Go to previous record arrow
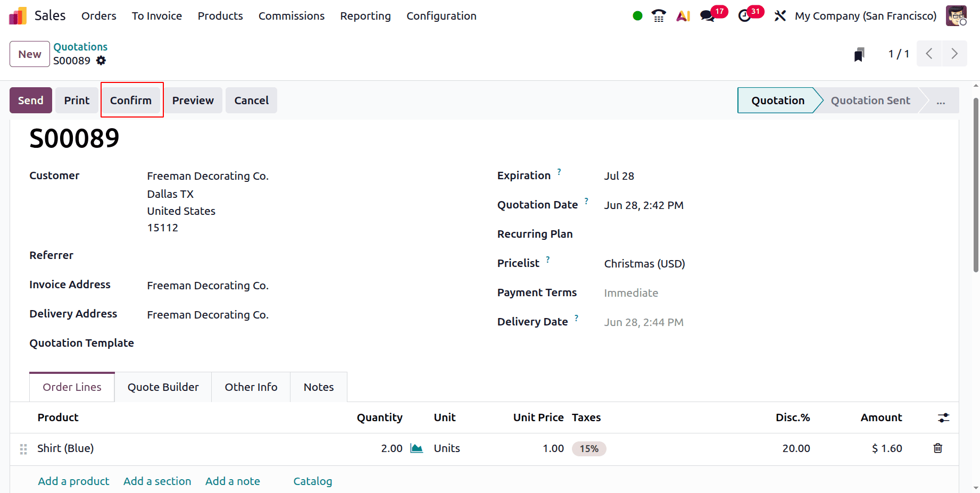The height and width of the screenshot is (493, 980). (x=929, y=54)
